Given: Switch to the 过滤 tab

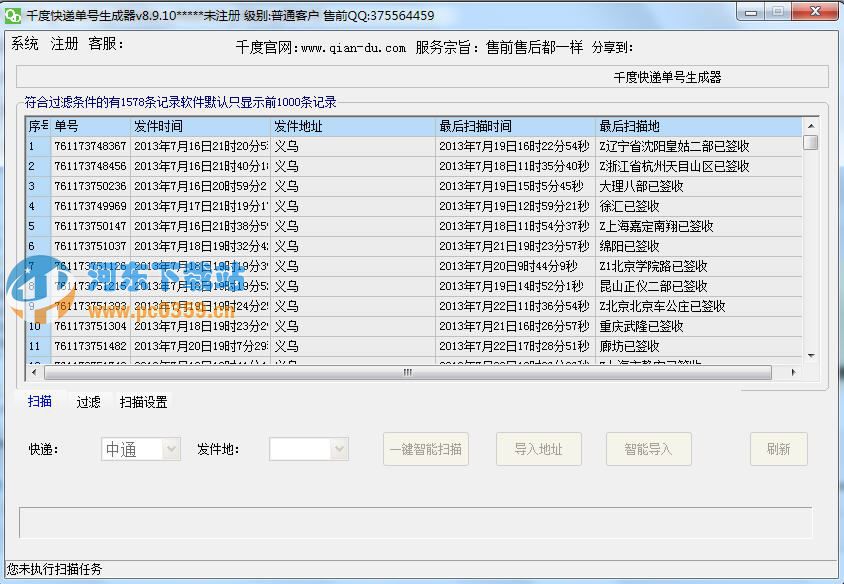Looking at the screenshot, I should tap(88, 401).
